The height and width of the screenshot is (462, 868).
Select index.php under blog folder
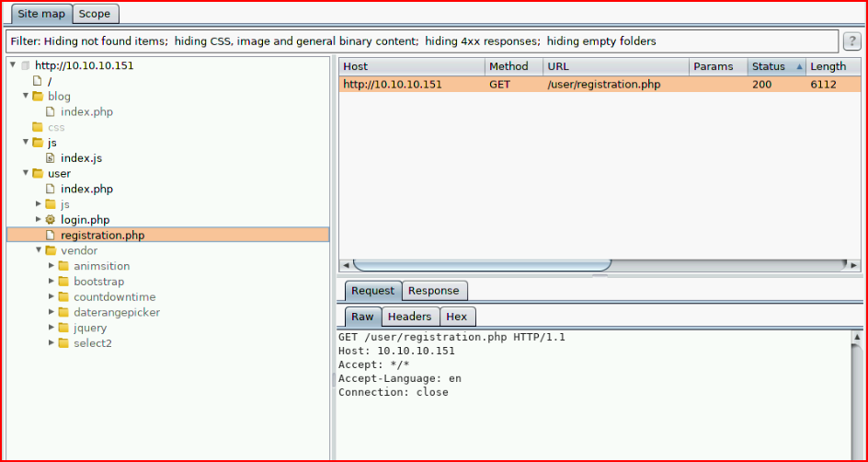(x=87, y=112)
